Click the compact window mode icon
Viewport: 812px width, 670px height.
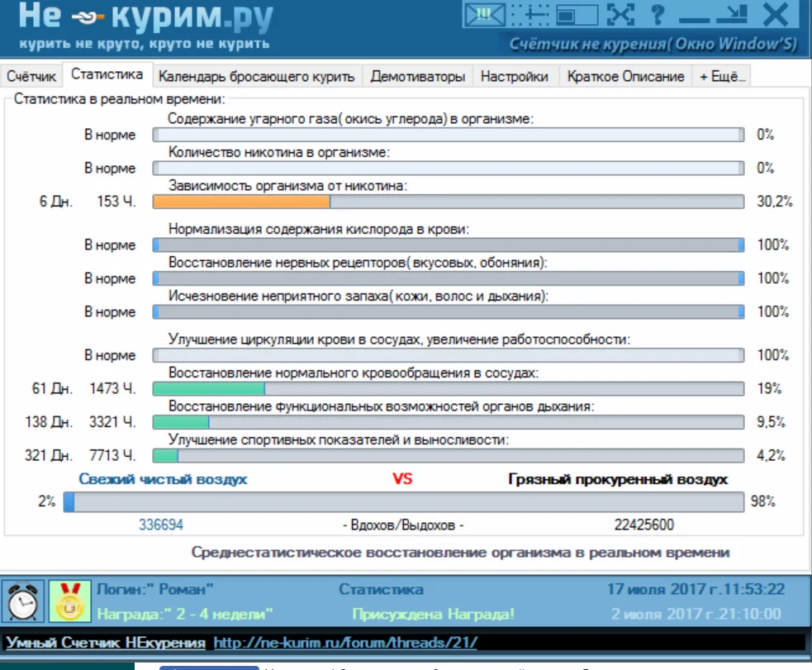coord(575,14)
